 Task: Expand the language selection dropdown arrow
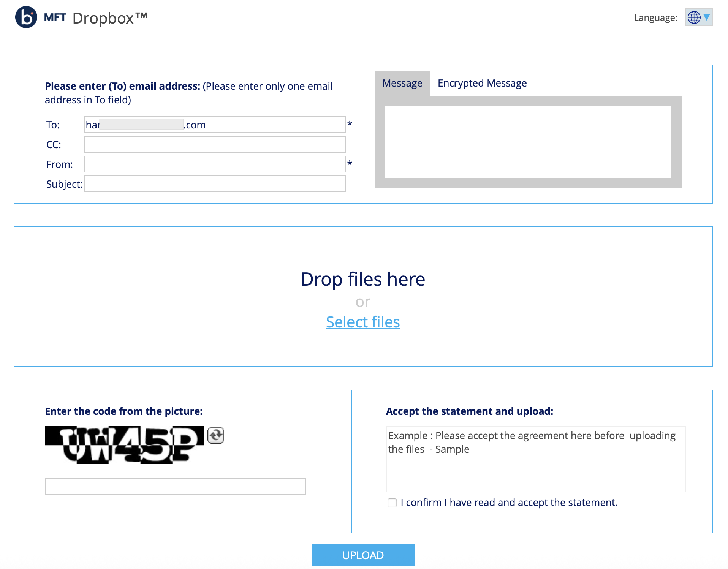click(x=707, y=17)
